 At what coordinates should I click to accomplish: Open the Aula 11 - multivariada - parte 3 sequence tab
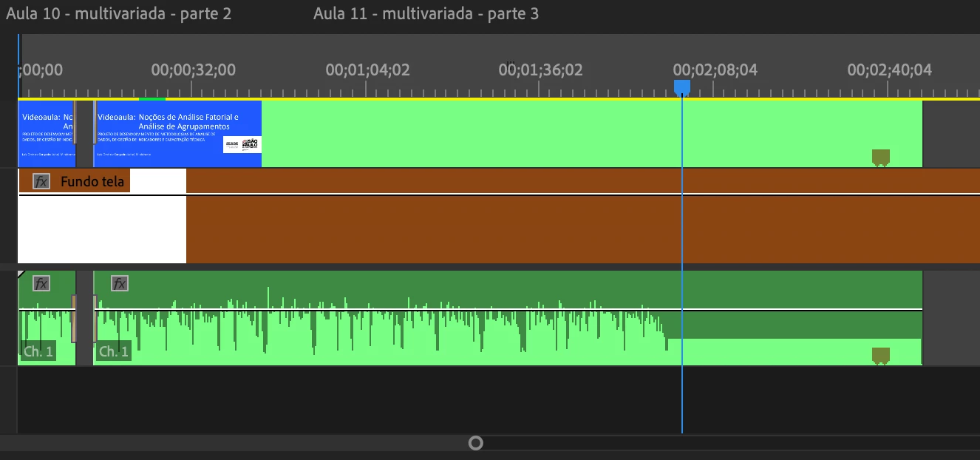pyautogui.click(x=426, y=13)
